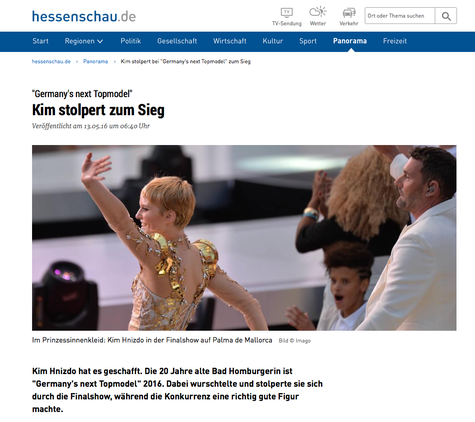The width and height of the screenshot is (475, 422).
Task: Select the Start menu item
Action: [x=40, y=41]
